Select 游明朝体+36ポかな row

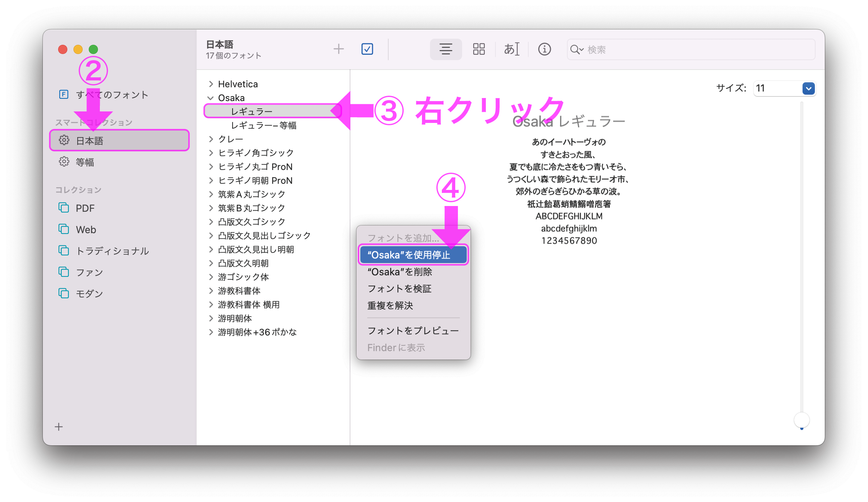(273, 332)
